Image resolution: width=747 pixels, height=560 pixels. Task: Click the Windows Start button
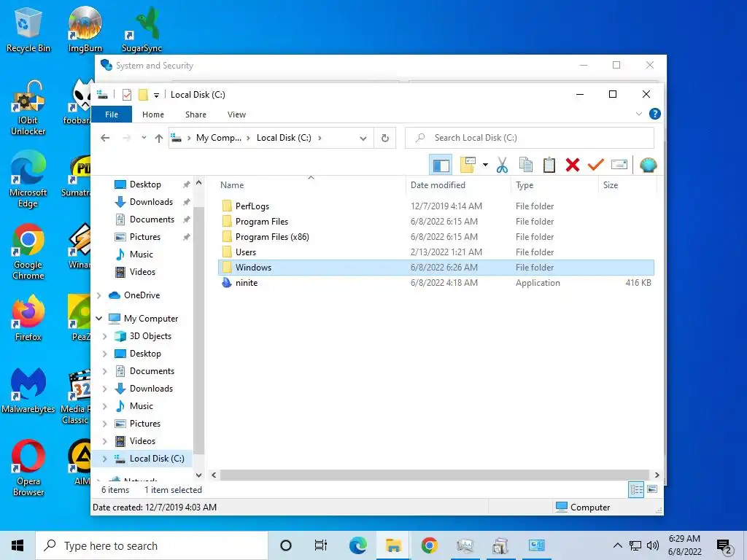tap(18, 545)
